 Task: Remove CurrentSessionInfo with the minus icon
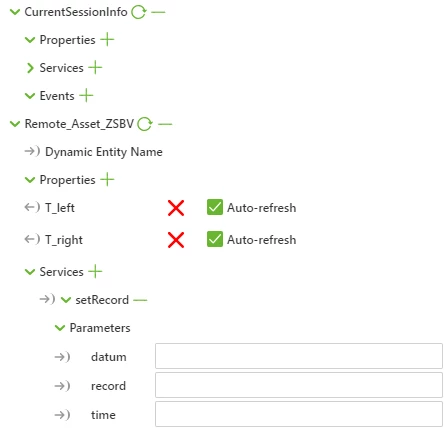[x=158, y=12]
